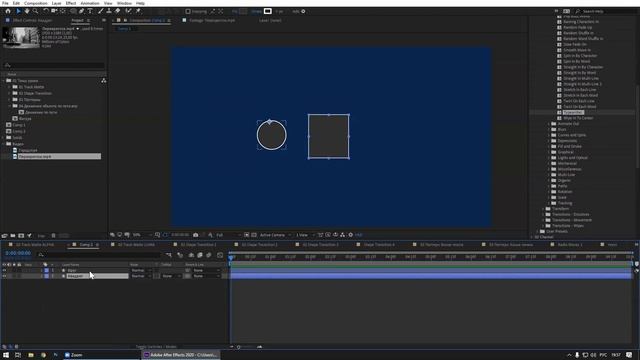This screenshot has width=640, height=360.
Task: Toggle transparency grid under viewer
Action: (254, 235)
